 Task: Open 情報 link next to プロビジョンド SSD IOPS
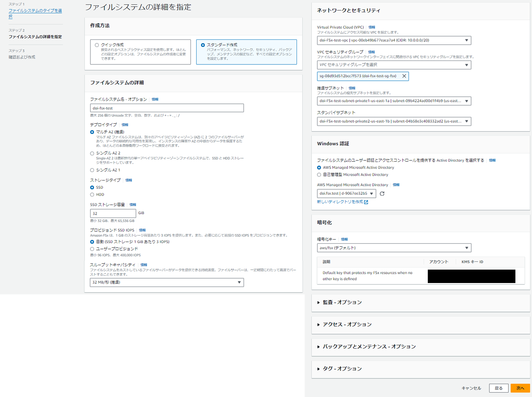click(142, 230)
